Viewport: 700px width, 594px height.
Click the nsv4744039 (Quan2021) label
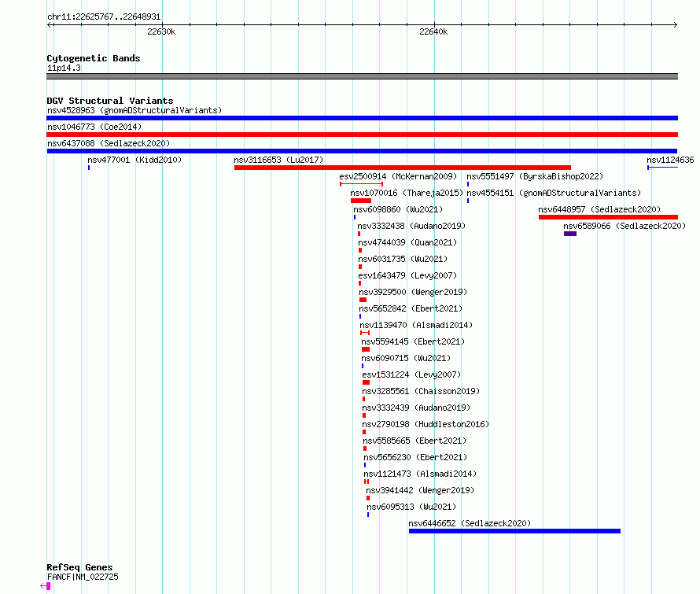pyautogui.click(x=407, y=242)
